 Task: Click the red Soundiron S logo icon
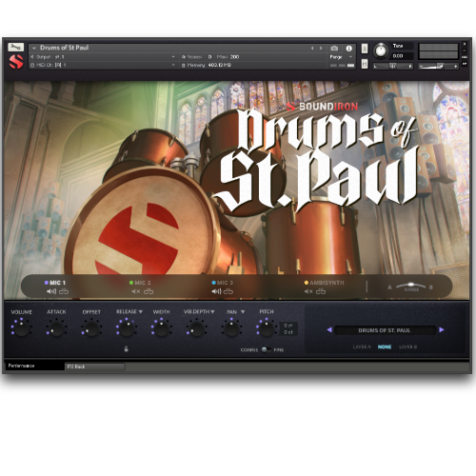click(x=16, y=61)
